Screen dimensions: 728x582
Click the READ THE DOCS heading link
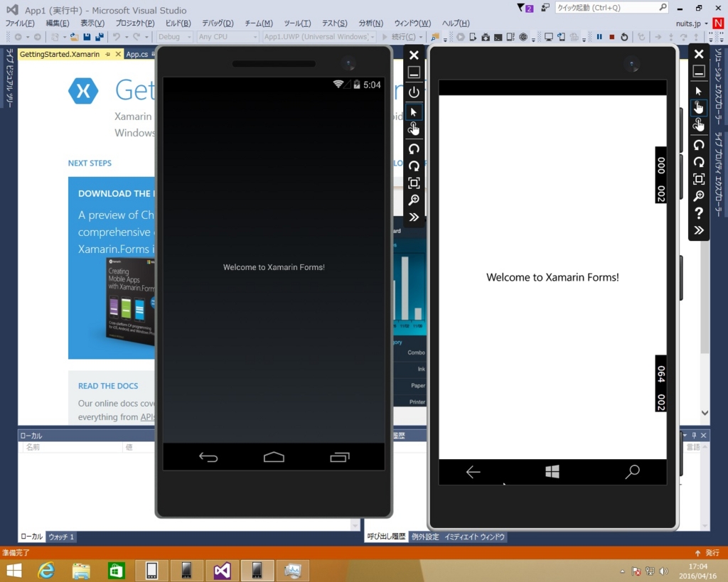pos(108,386)
